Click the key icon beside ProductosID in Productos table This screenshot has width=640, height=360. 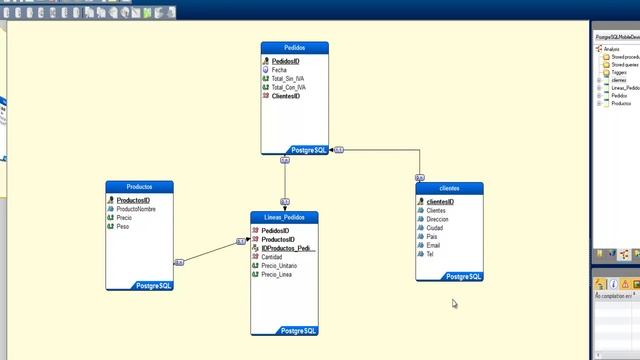tap(111, 200)
